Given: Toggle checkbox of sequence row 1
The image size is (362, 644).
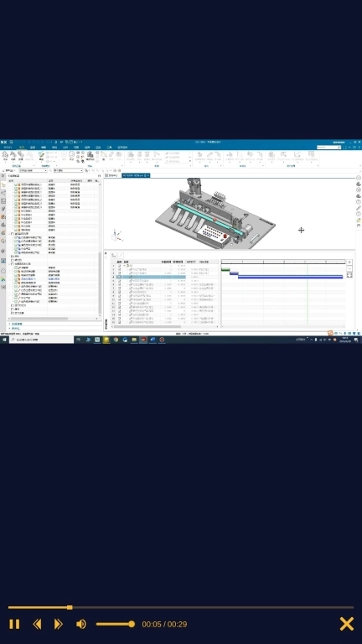Looking at the screenshot, I should 120,266.
